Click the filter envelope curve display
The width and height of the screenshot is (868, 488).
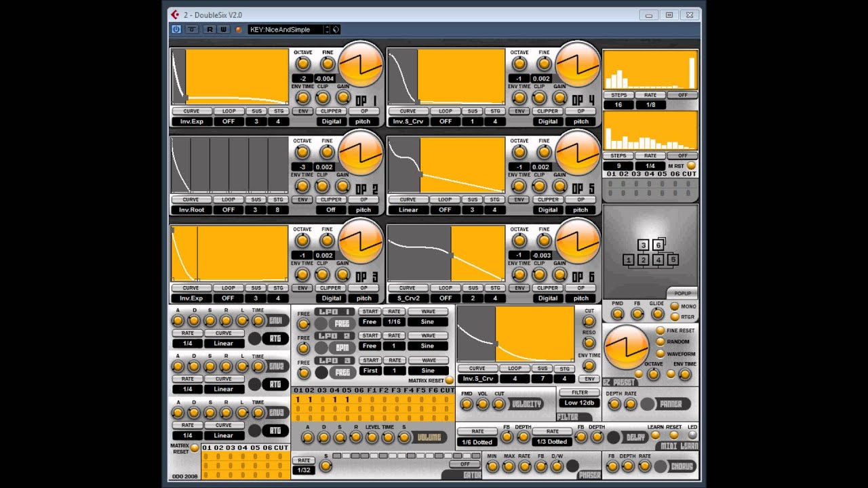pyautogui.click(x=516, y=334)
